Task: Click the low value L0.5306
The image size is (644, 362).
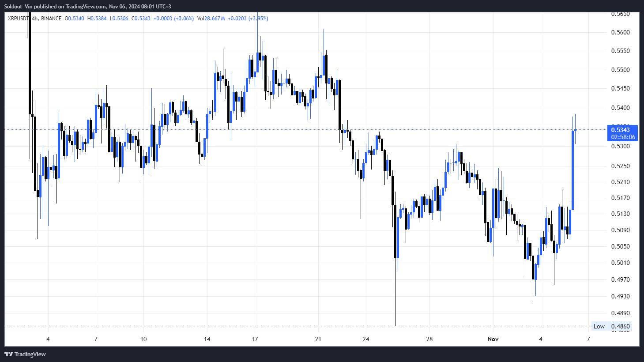Action: (x=119, y=19)
